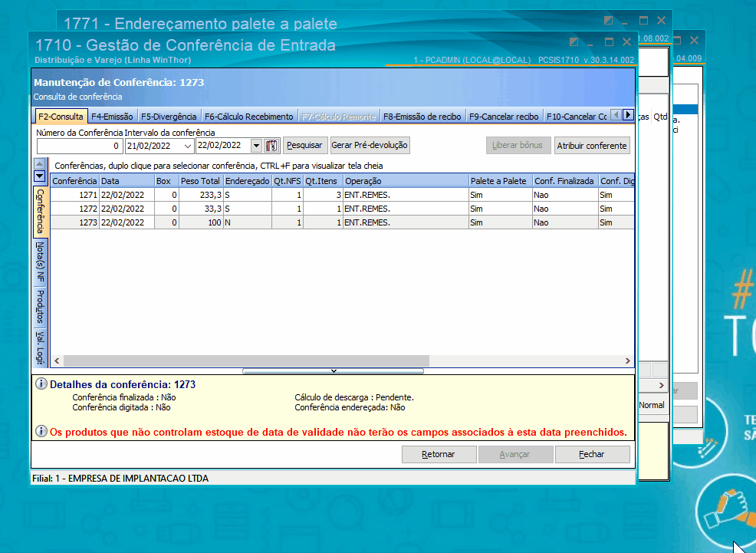Click the Peso Total value 233,3
This screenshot has width=756, height=553.
pos(211,195)
